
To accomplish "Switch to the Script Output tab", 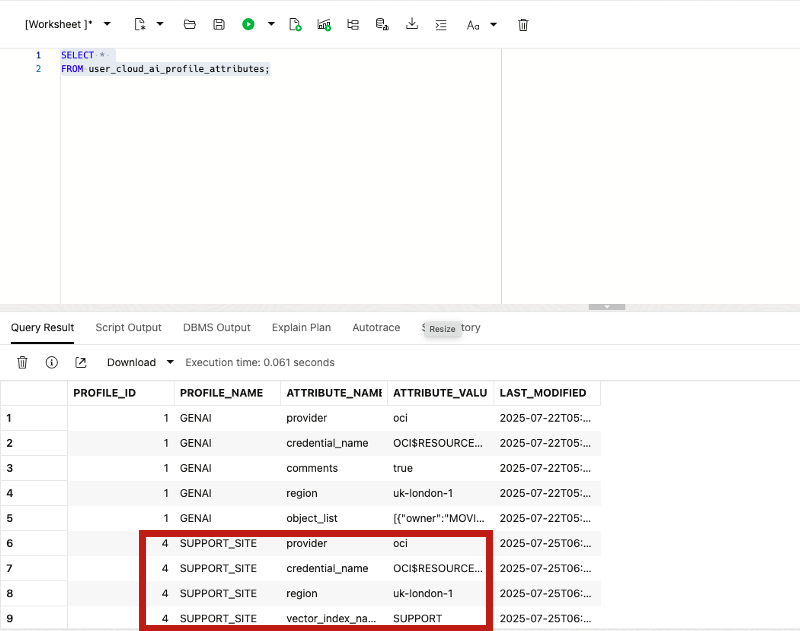I will pos(128,327).
